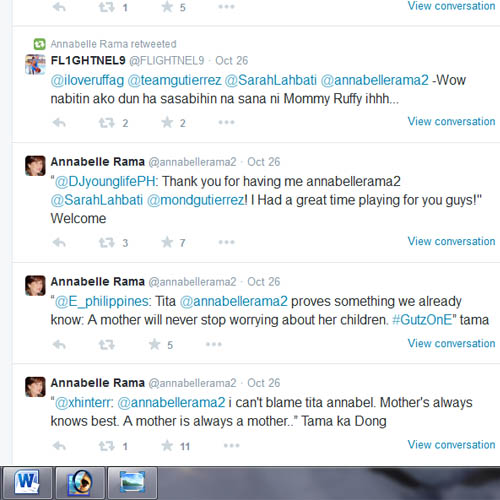The image size is (500, 500).
Task: Open more options on FL1GHTNEL9 tweet
Action: (227, 122)
